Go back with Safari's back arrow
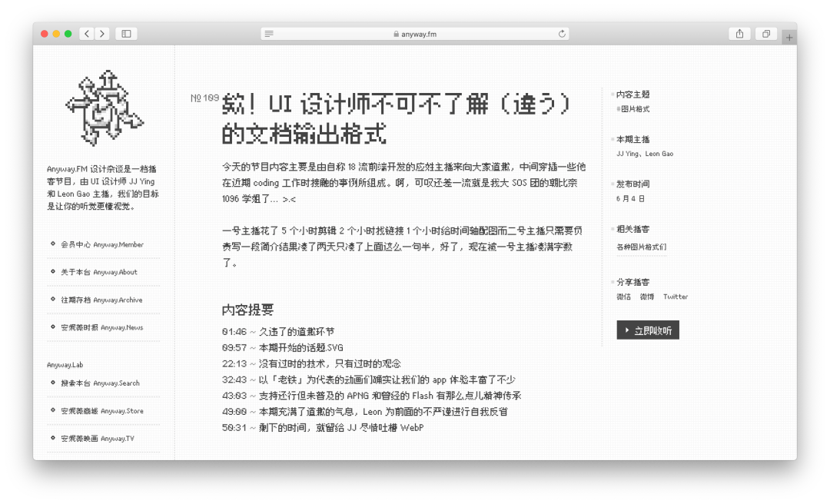This screenshot has width=830, height=504. 88,34
